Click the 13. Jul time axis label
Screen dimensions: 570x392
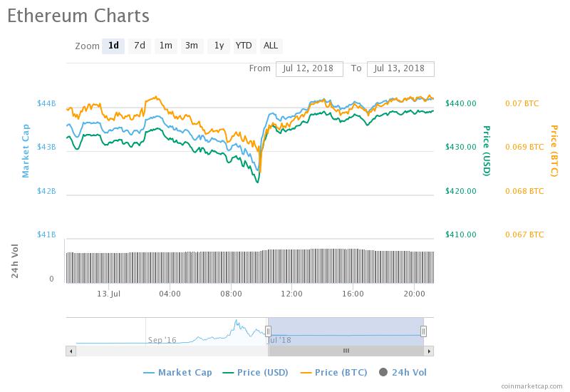(109, 294)
